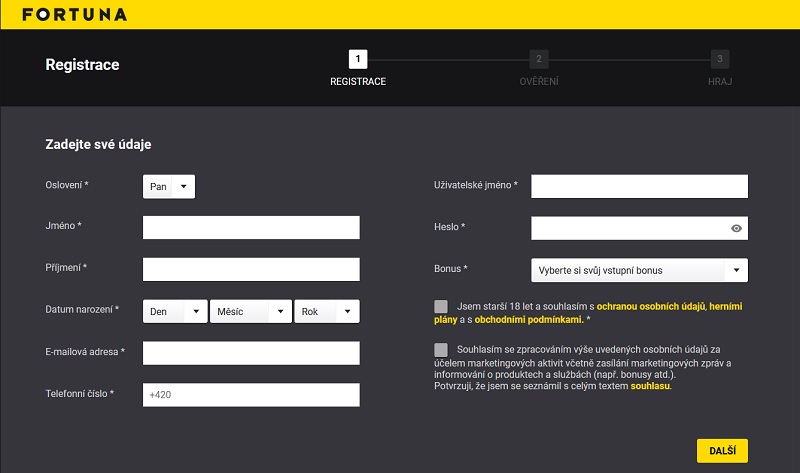
Task: Expand the Den birth day dropdown
Action: (175, 312)
